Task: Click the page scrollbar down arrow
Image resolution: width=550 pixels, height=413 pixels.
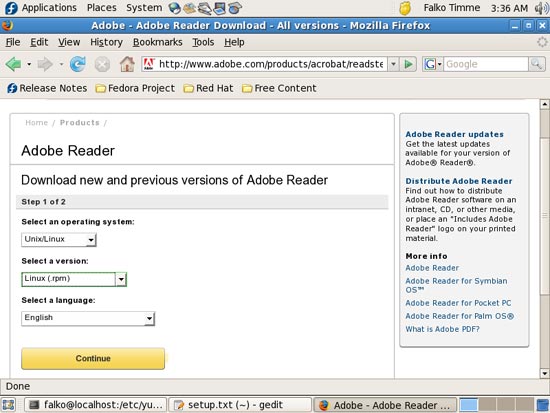Action: pyautogui.click(x=544, y=373)
